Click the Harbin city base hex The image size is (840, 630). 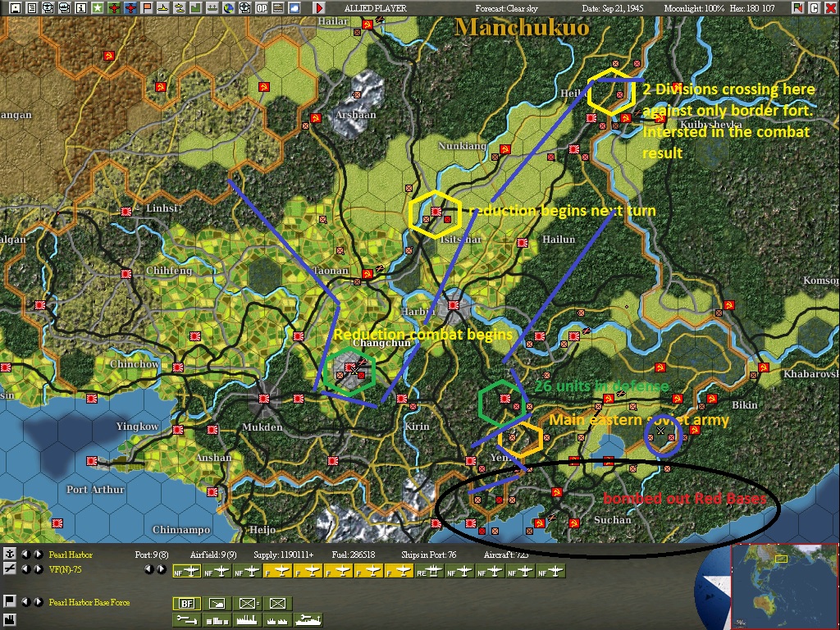tap(453, 305)
